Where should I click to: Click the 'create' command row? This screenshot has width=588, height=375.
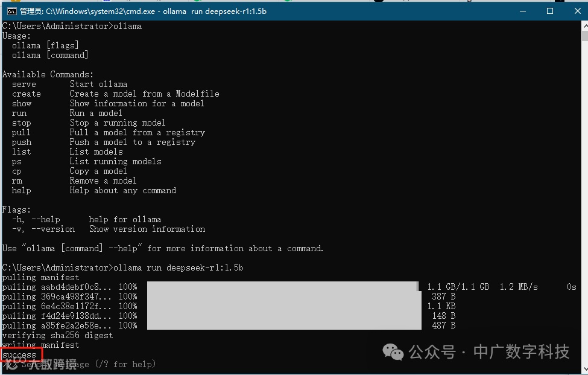pos(116,94)
